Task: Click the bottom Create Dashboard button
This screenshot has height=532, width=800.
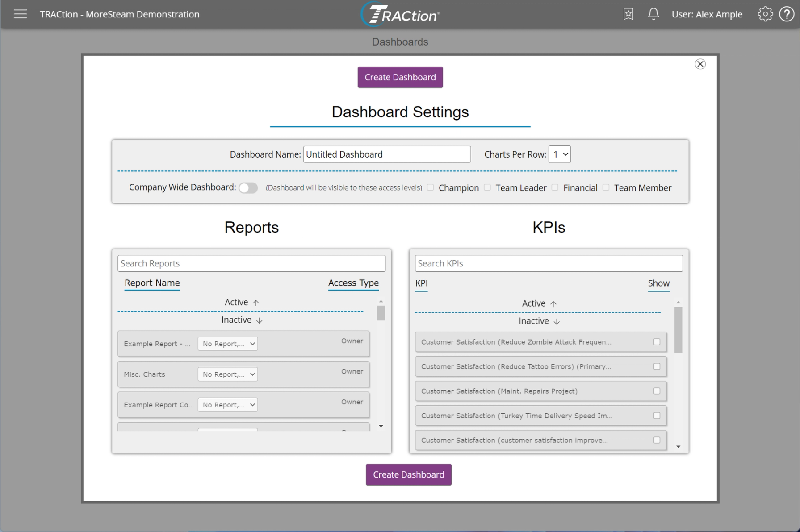Action: point(409,474)
